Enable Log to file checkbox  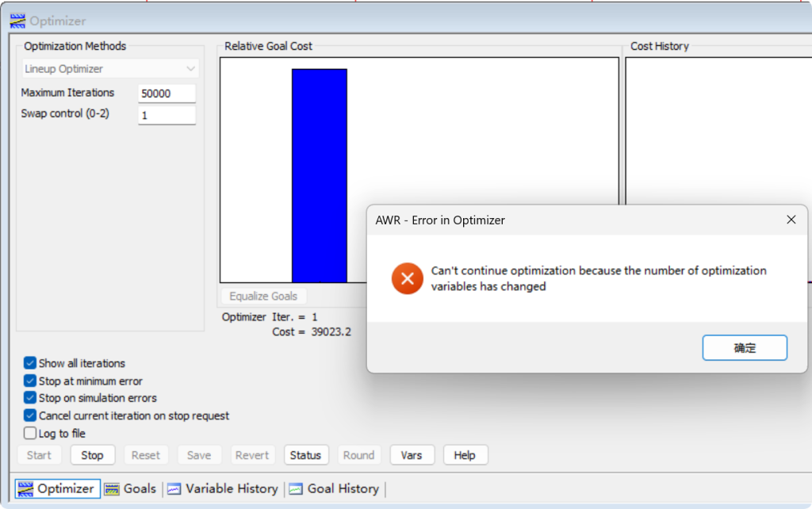pos(30,434)
